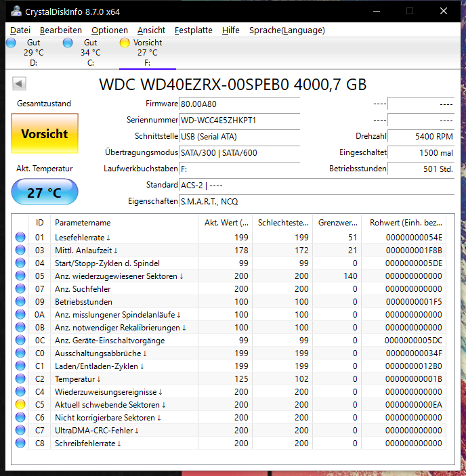Click status icon of row ID 09
Viewport: 466px width, 476px height.
coord(20,301)
